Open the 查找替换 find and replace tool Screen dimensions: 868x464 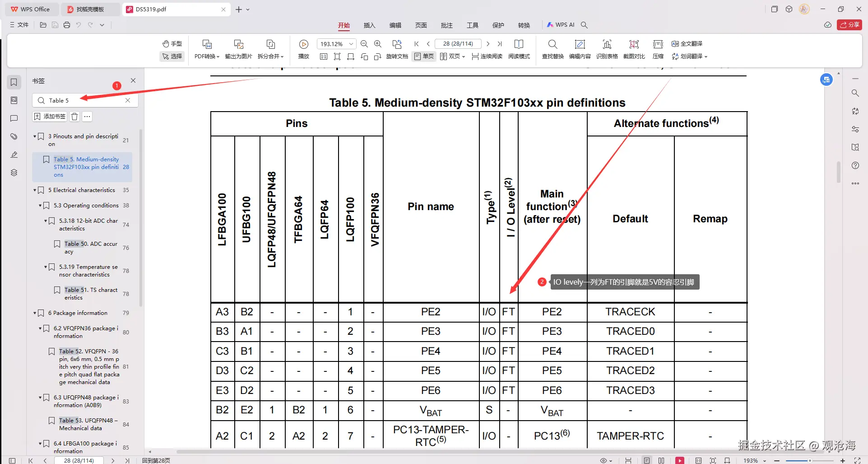tap(553, 49)
